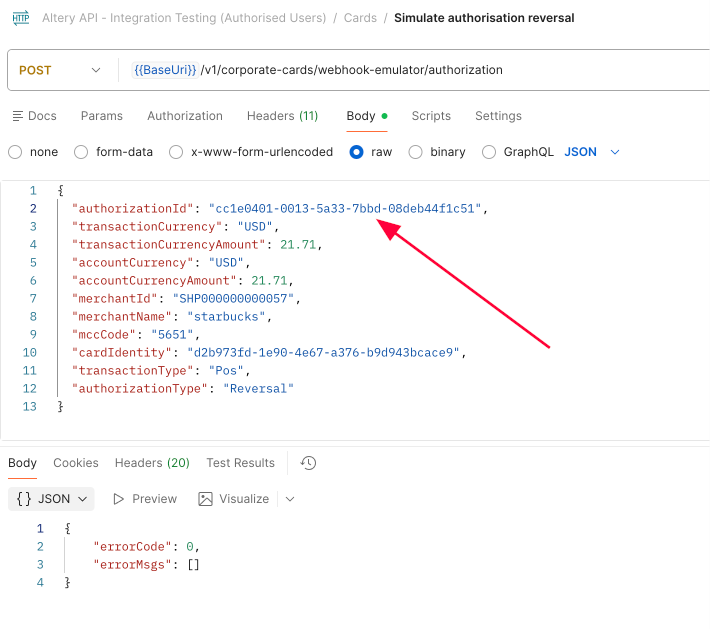Open the Scripts tab
Screen dimensions: 710x629
431,116
